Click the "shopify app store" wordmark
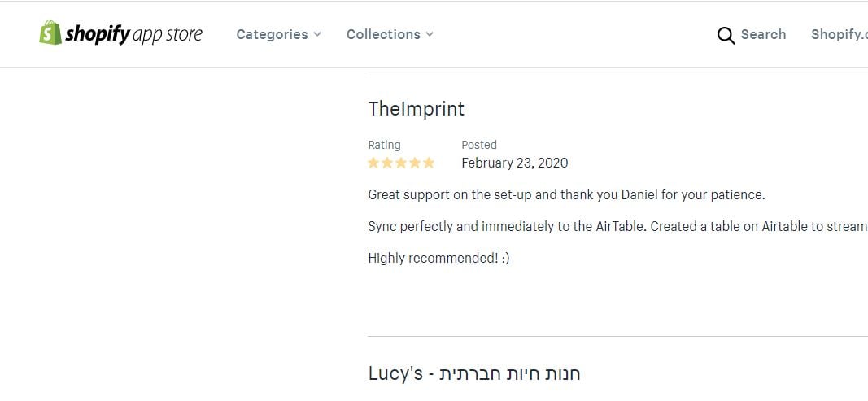Screen dimensions: 868x401 (x=134, y=34)
